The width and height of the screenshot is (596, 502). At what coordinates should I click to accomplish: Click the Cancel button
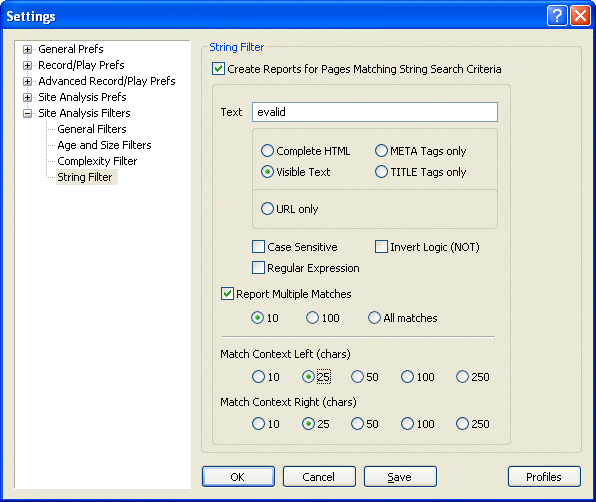click(319, 477)
